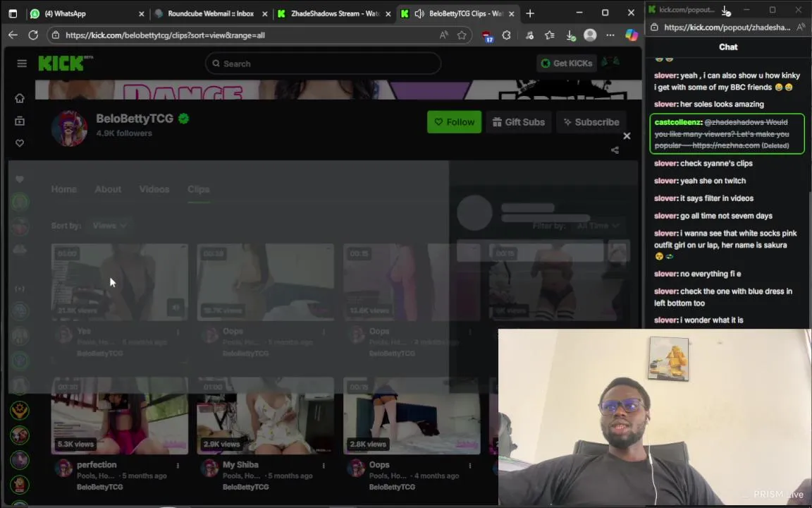Open options menu for perfection clip

pyautogui.click(x=178, y=466)
